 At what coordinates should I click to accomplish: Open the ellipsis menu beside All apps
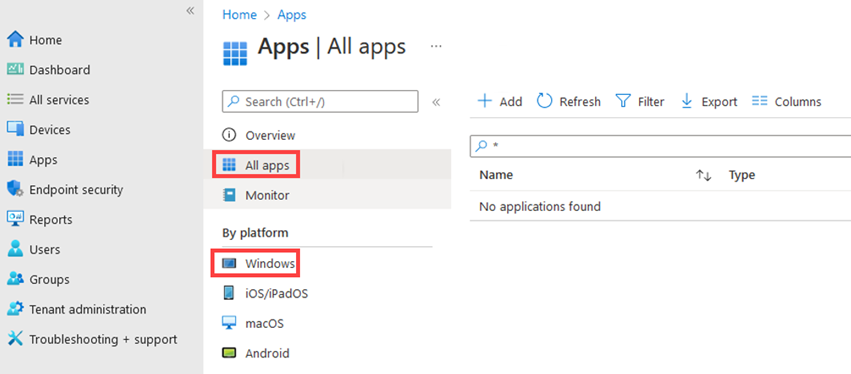(x=436, y=46)
